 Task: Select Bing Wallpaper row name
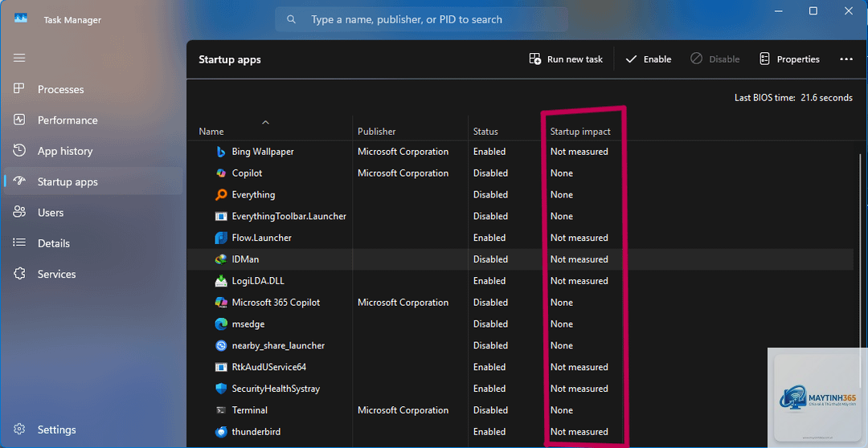click(263, 152)
